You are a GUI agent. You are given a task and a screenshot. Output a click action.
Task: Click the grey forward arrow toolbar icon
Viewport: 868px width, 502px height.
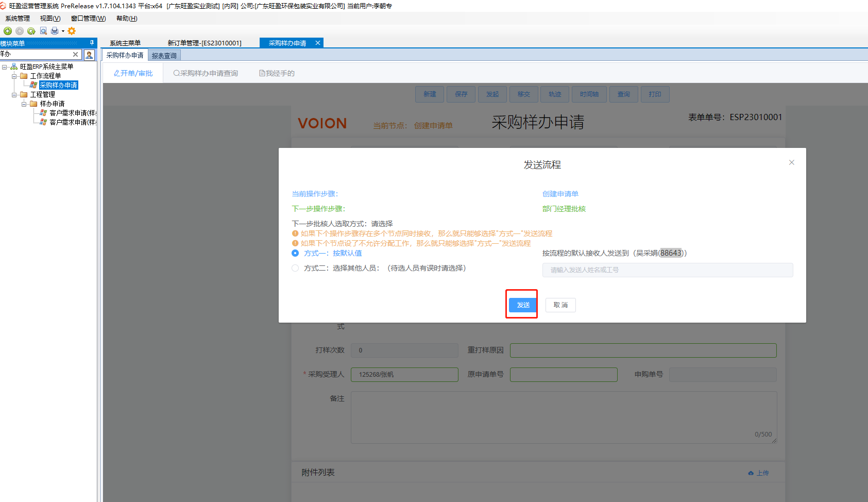(20, 31)
